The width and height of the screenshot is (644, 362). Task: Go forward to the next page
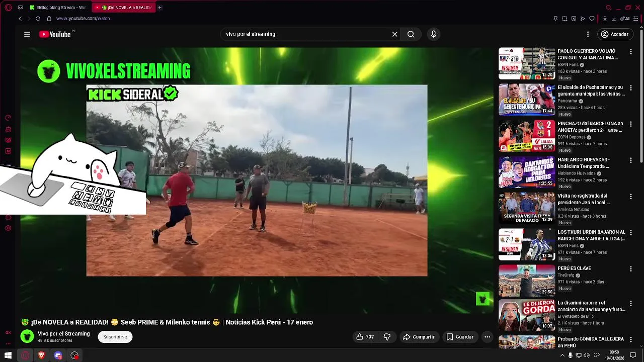(29, 19)
